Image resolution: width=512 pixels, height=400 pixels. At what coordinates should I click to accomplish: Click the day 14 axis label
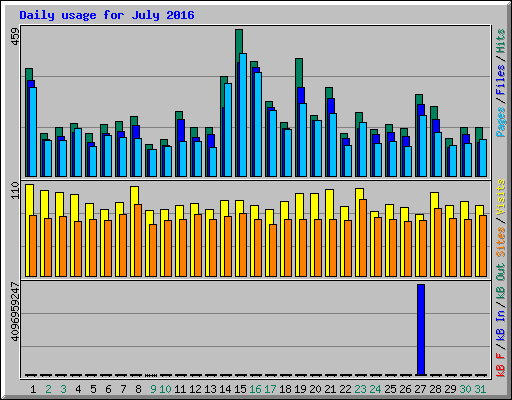[x=225, y=389]
